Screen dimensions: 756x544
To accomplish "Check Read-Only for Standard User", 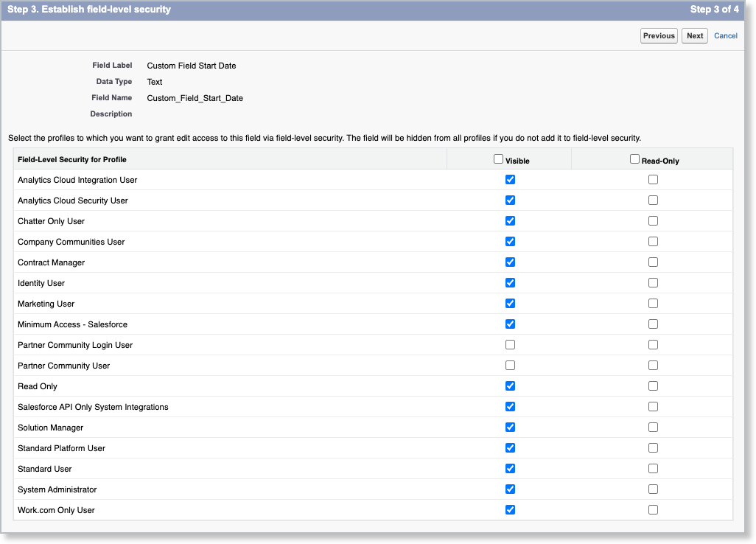I will [x=652, y=468].
